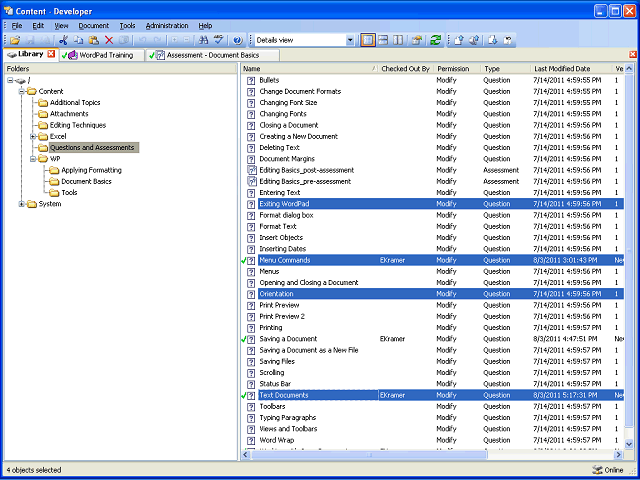This screenshot has width=640, height=480.
Task: Click the Check In All icon
Action: 474,40
